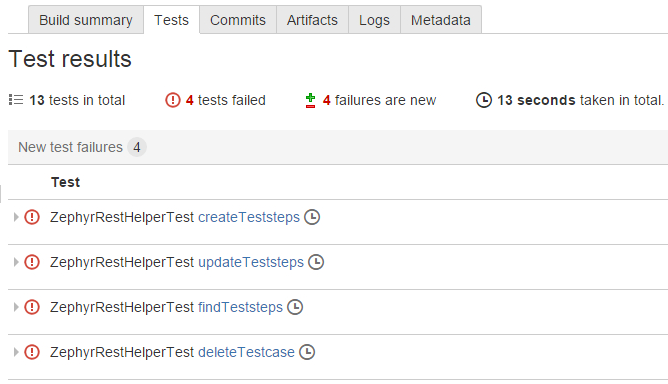
Task: Open the deleteTestcase test link
Action: [246, 352]
